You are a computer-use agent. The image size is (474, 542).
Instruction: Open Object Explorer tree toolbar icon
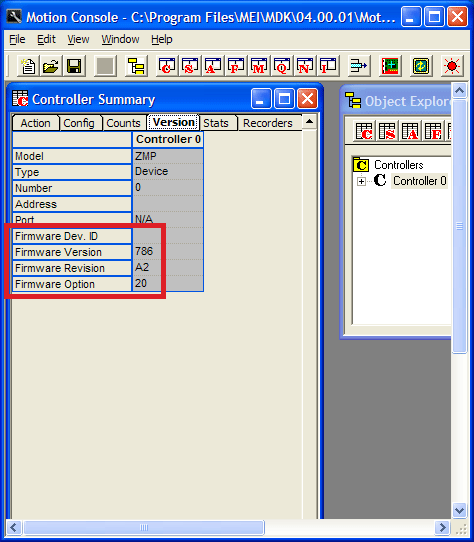(x=137, y=66)
